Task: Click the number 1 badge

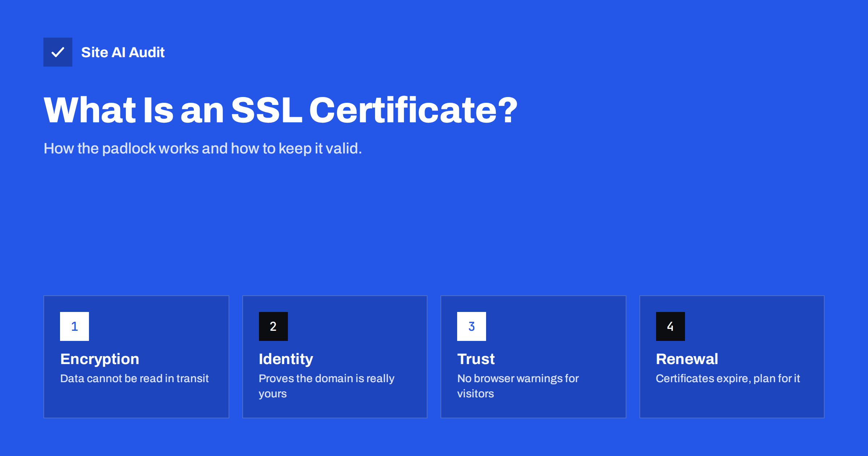Action: click(75, 326)
